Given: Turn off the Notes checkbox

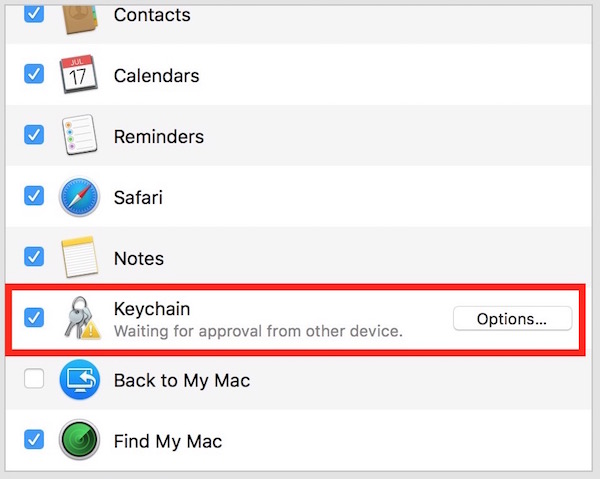Looking at the screenshot, I should pos(34,258).
